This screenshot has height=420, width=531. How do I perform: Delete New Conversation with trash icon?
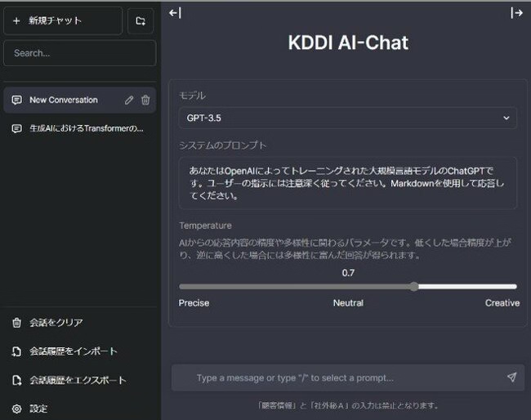point(145,101)
